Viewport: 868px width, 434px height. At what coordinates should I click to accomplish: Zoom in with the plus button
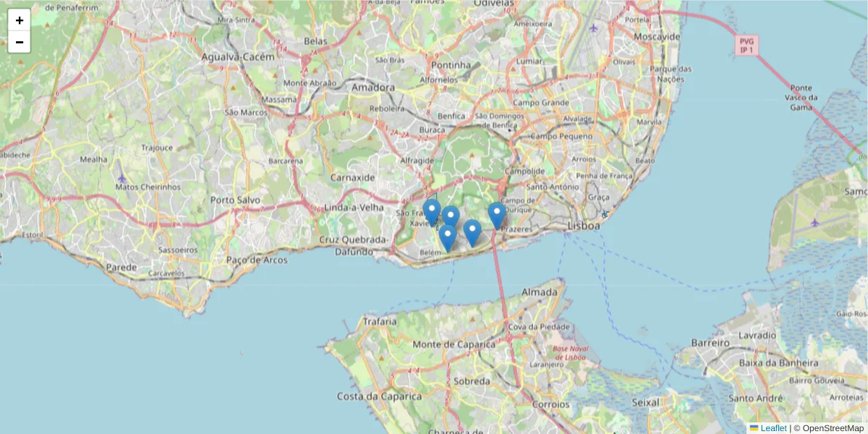[x=20, y=20]
